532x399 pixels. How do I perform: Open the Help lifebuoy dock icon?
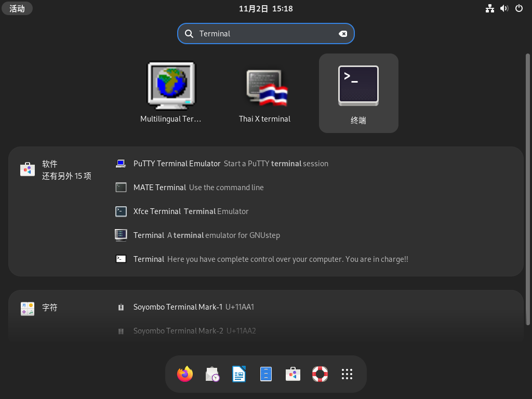point(320,374)
